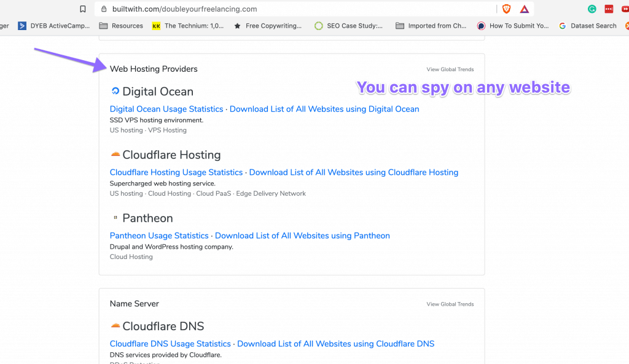629x364 pixels.
Task: Click 'Supercharged web hosting service.' description
Action: pos(162,184)
